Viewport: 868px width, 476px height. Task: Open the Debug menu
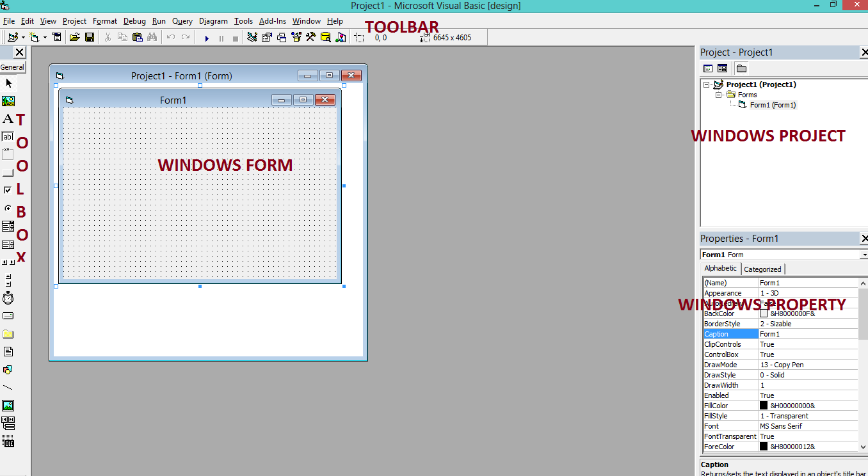click(134, 20)
